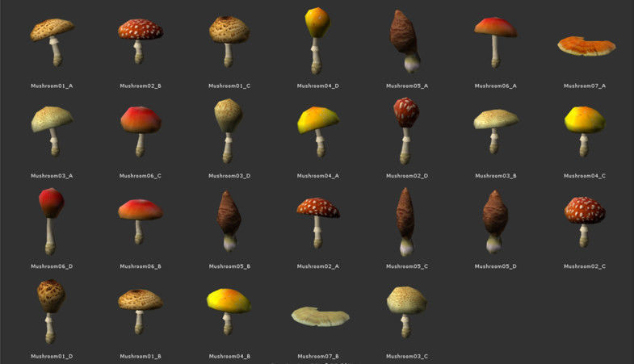Viewport: 634px width, 364px height.
Task: Select the Mushroom04_D yellow mushroom thumbnail
Action: coord(317,40)
